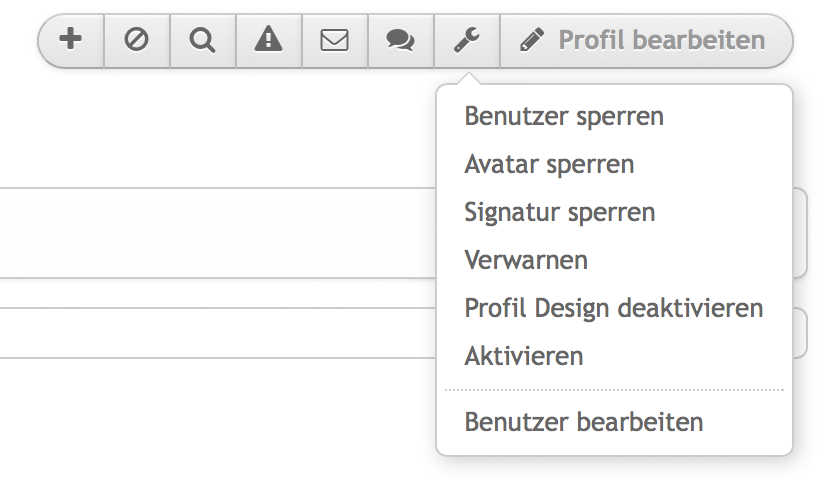
Task: Click the dotted divider line in the menu
Action: [x=614, y=389]
